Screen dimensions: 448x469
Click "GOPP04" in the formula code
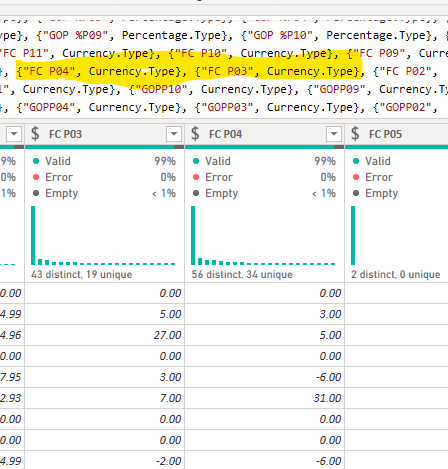point(49,107)
